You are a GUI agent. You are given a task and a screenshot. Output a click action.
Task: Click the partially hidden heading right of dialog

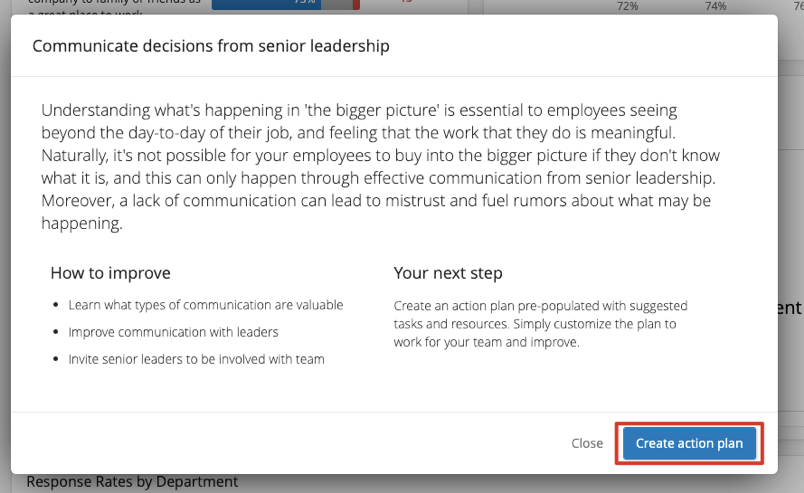coord(790,309)
